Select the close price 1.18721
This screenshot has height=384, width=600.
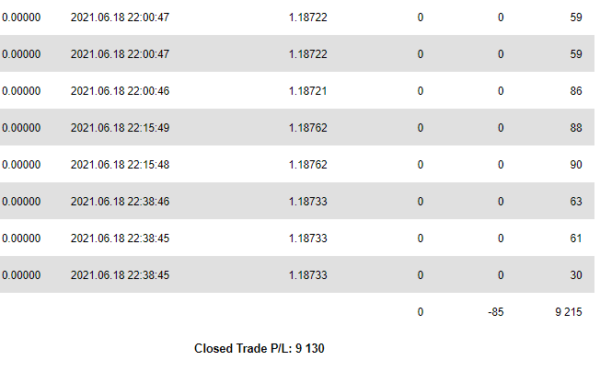[x=308, y=91]
